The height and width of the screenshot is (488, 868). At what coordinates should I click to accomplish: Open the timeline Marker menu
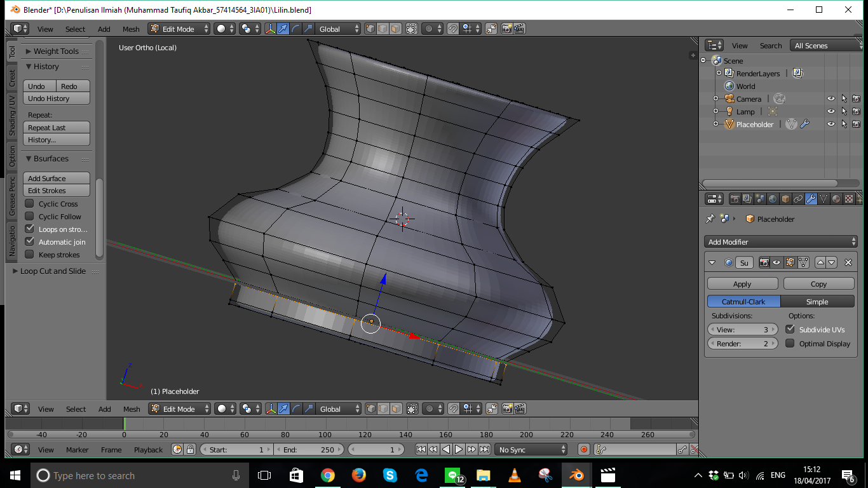pos(78,449)
